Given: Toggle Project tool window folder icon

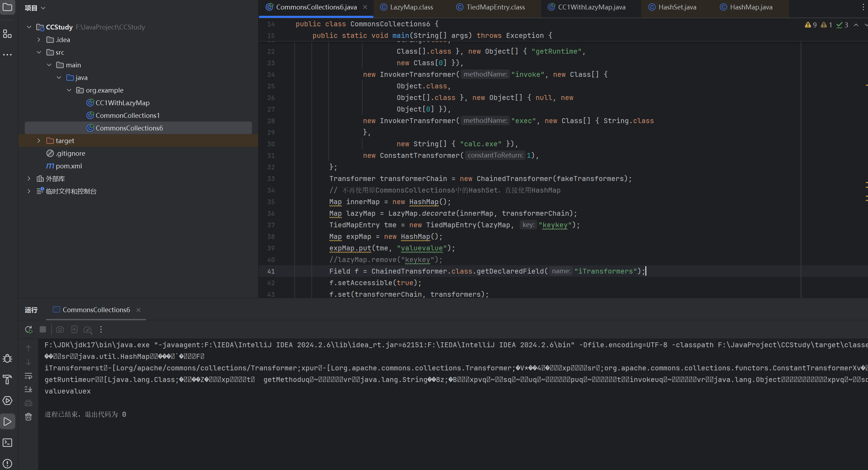Looking at the screenshot, I should 7,7.
